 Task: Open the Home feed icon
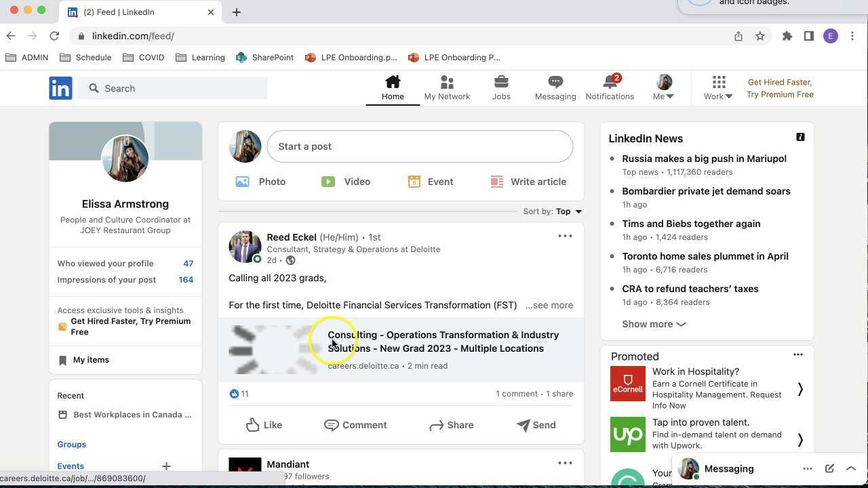pyautogui.click(x=393, y=87)
